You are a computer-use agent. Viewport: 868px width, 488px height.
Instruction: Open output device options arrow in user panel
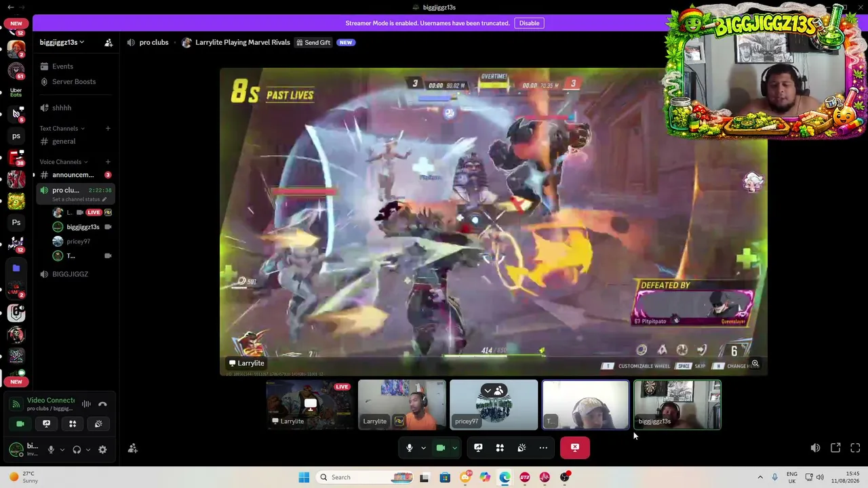pos(87,449)
